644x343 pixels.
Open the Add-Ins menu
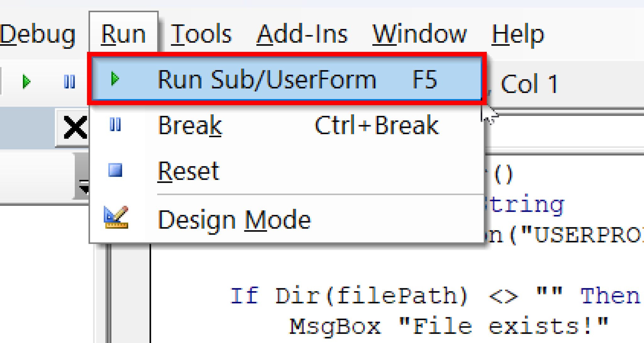point(302,34)
